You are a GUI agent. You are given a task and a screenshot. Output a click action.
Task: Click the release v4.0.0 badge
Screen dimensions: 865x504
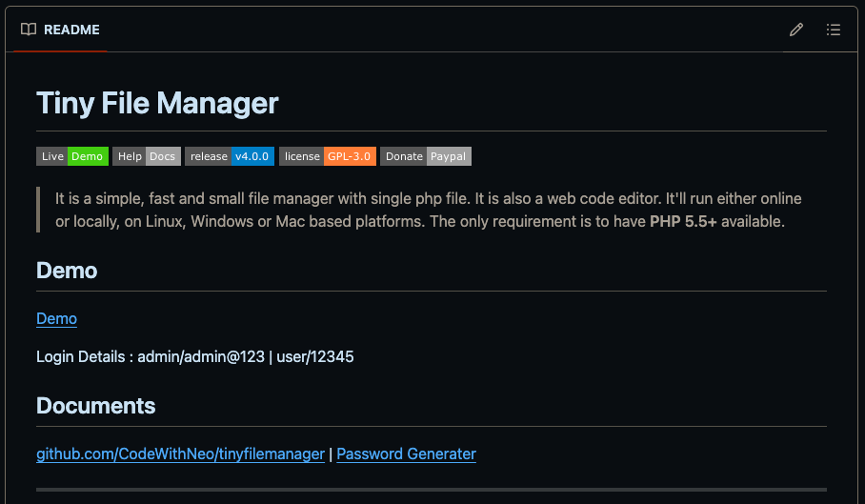pyautogui.click(x=230, y=156)
